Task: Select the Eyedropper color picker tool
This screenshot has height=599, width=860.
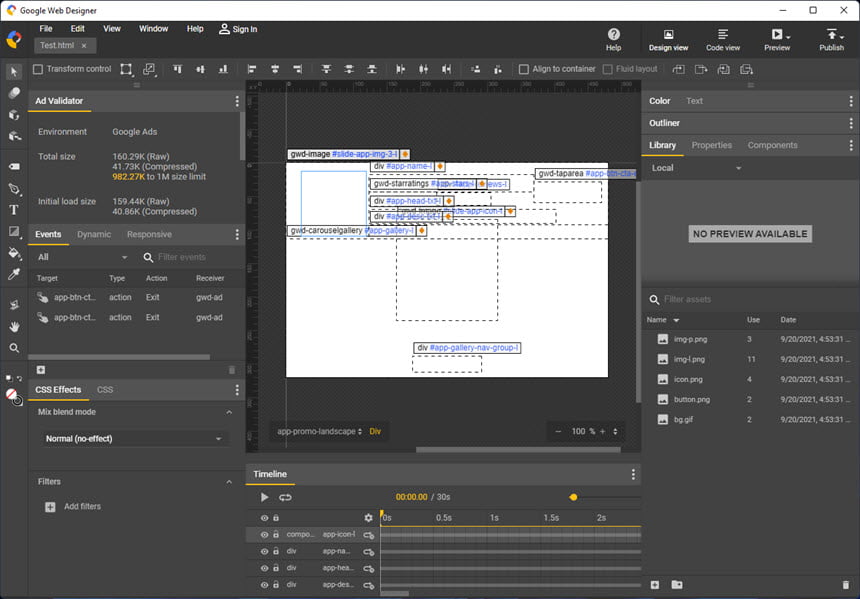Action: pyautogui.click(x=14, y=274)
